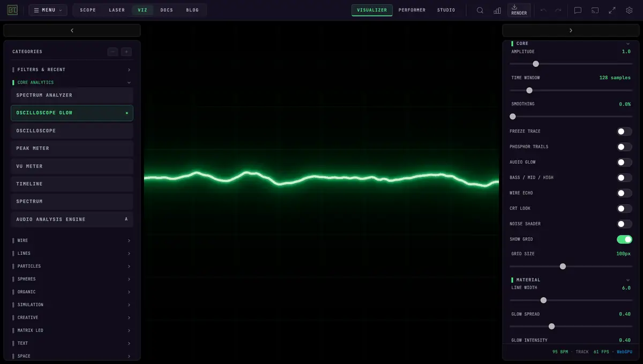This screenshot has width=643, height=364.
Task: Collapse the Core section chevron
Action: click(628, 43)
